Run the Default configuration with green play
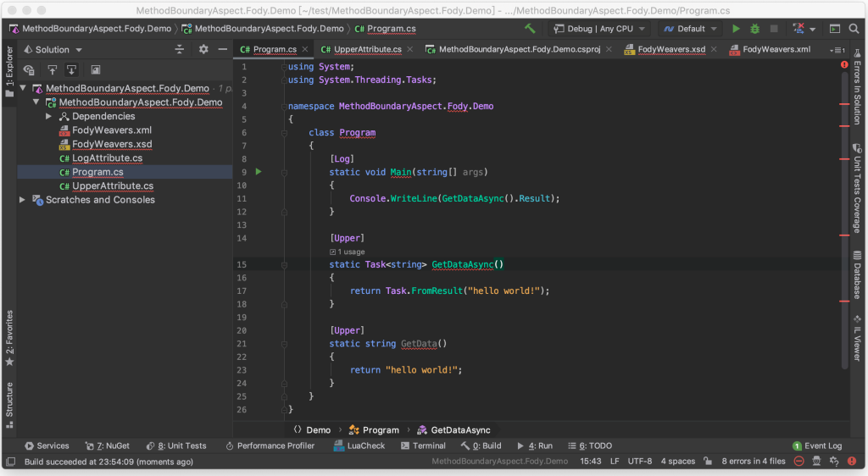Viewport: 868px width, 476px height. pyautogui.click(x=736, y=28)
